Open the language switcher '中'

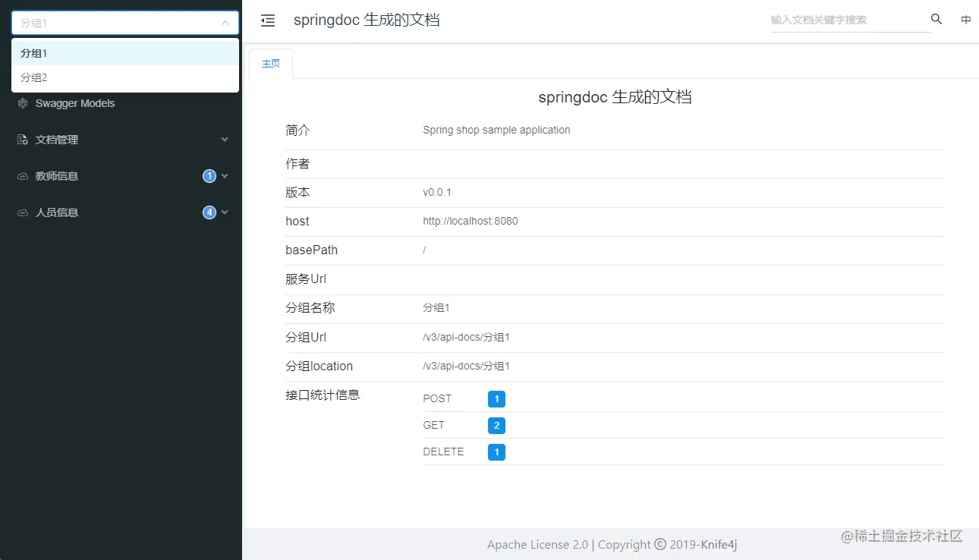pos(966,20)
